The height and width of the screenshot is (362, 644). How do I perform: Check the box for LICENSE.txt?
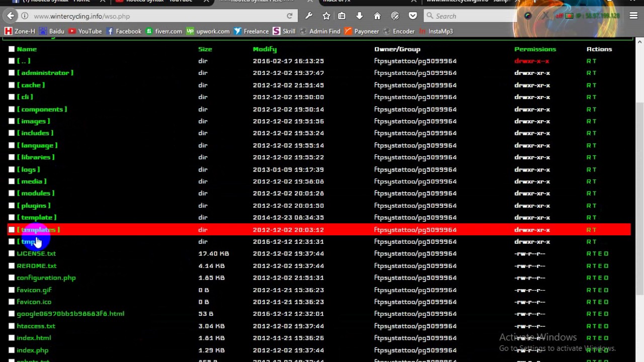12,254
